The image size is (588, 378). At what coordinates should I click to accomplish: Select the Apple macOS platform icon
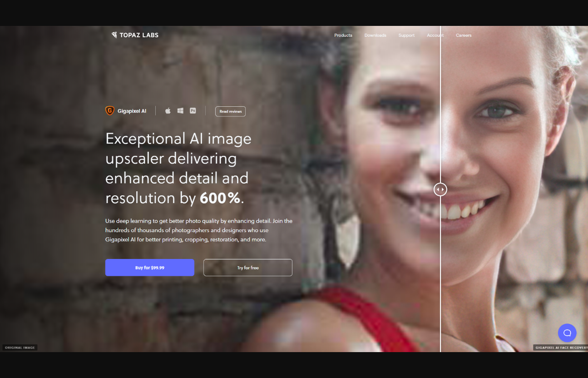pyautogui.click(x=168, y=111)
